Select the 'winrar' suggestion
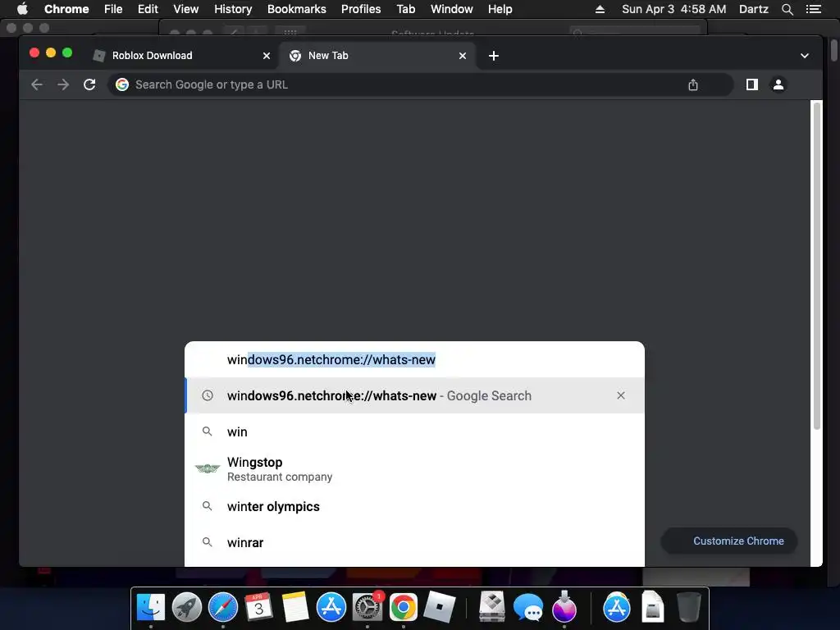 (x=414, y=543)
